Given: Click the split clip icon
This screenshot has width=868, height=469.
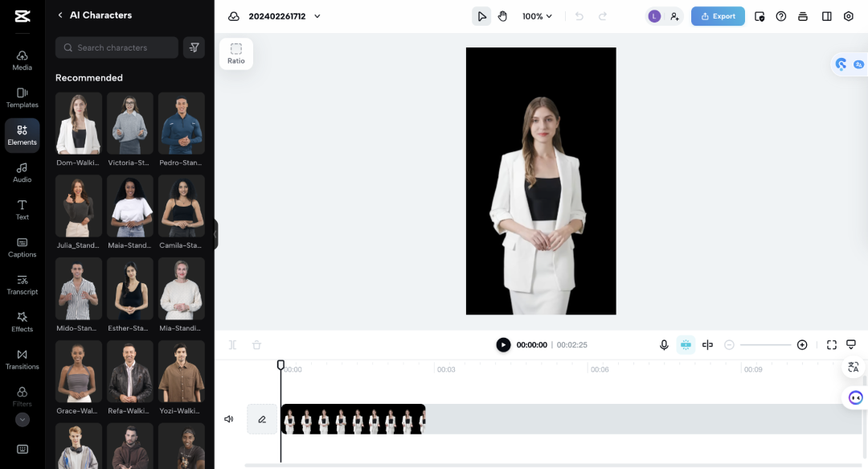Looking at the screenshot, I should click(707, 345).
